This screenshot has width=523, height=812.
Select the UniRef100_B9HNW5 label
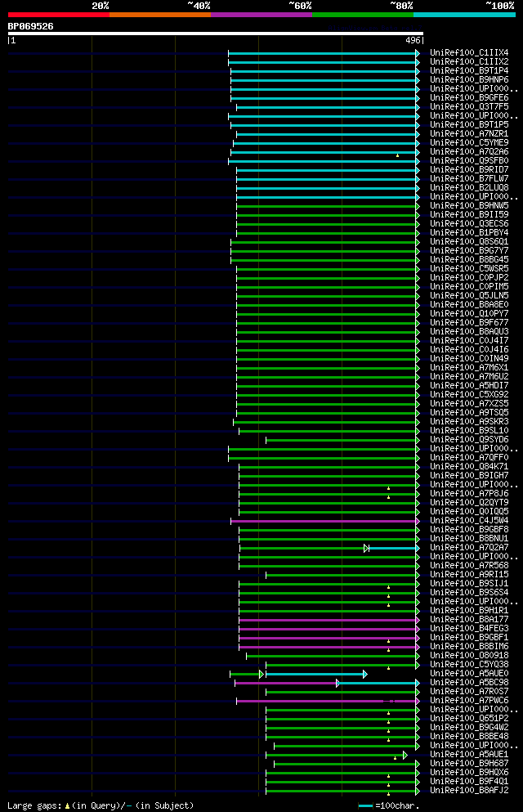coord(469,205)
